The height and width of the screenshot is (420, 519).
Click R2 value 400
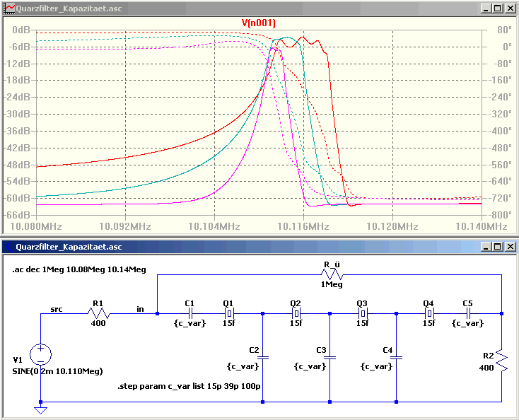pos(486,368)
